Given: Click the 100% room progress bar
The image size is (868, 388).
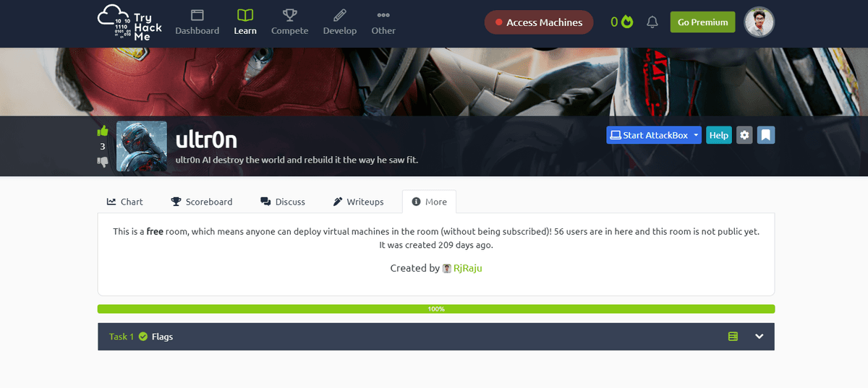Looking at the screenshot, I should click(x=436, y=309).
